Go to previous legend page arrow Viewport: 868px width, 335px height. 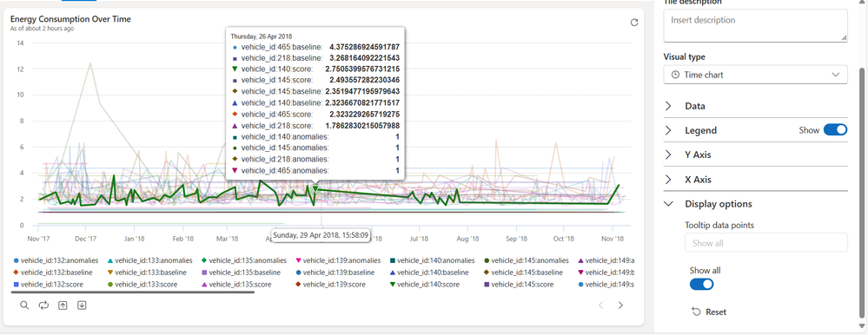point(601,305)
